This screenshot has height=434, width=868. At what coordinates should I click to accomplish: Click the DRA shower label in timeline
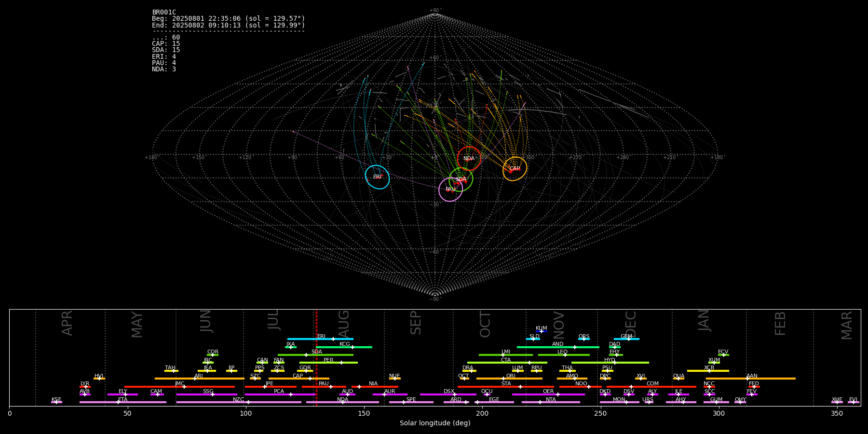point(468,368)
